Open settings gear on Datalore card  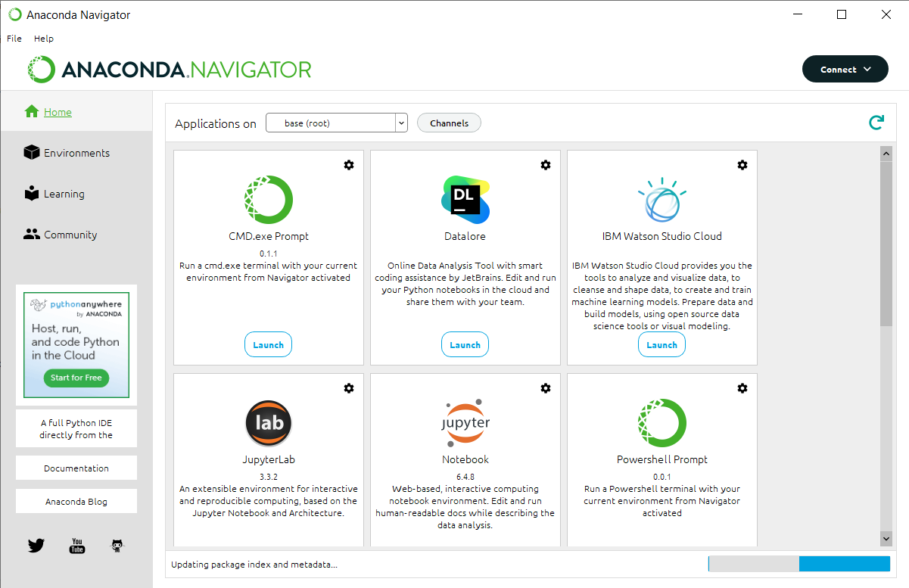[x=546, y=165]
